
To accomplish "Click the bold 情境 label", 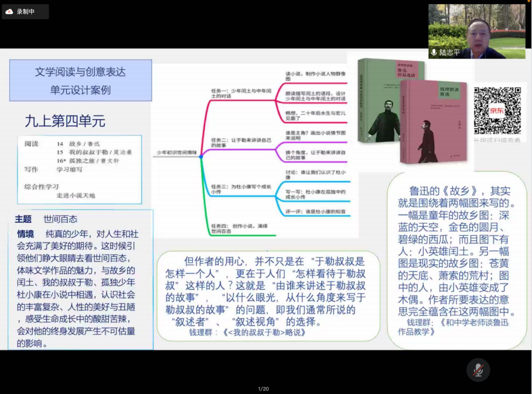I will (26, 234).
